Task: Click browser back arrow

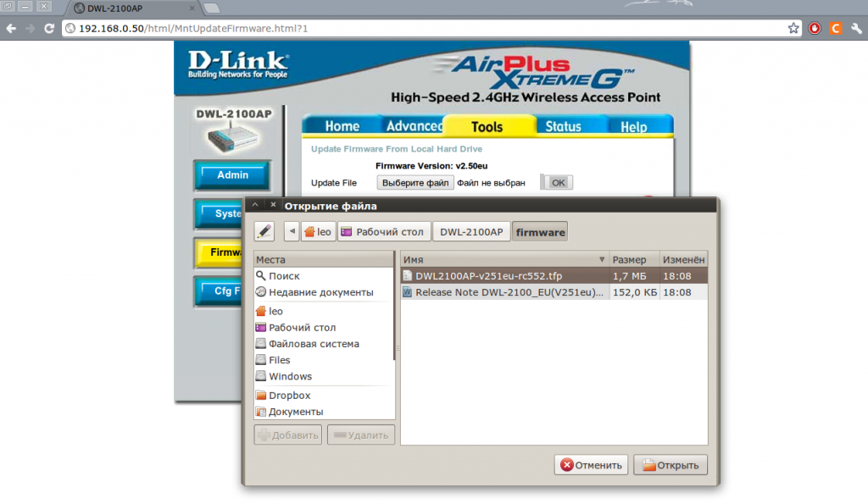Action: coord(11,28)
